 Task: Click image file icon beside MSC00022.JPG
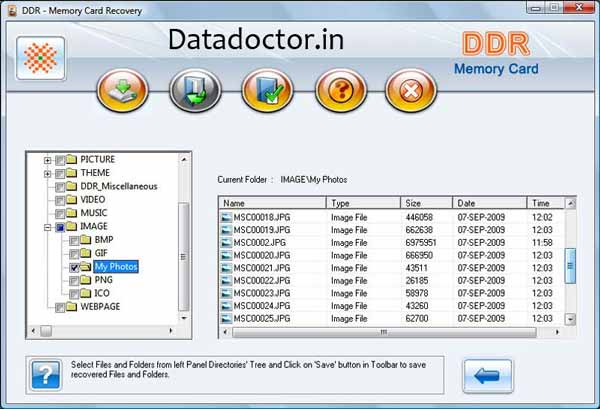pyautogui.click(x=226, y=280)
